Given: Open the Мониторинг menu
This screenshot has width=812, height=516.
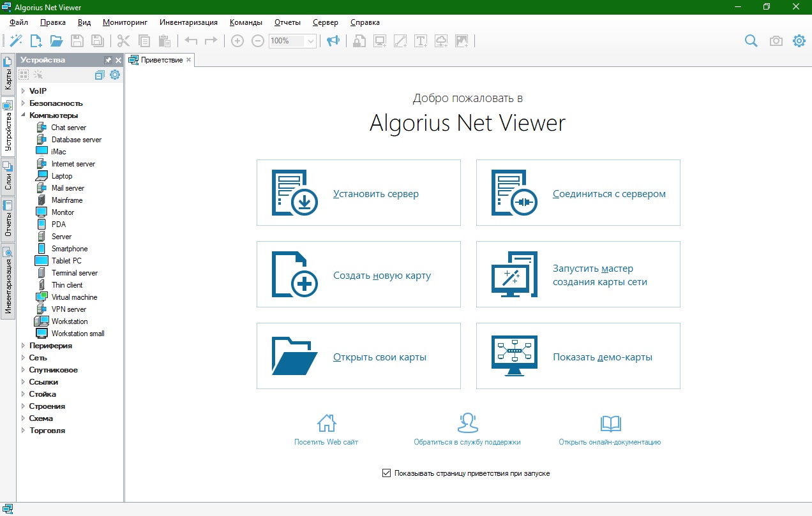Looking at the screenshot, I should pyautogui.click(x=125, y=22).
